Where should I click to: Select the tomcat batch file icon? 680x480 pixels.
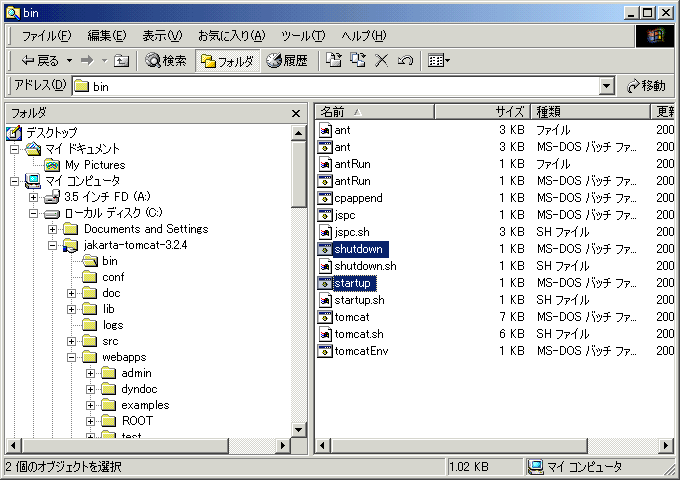(x=324, y=317)
